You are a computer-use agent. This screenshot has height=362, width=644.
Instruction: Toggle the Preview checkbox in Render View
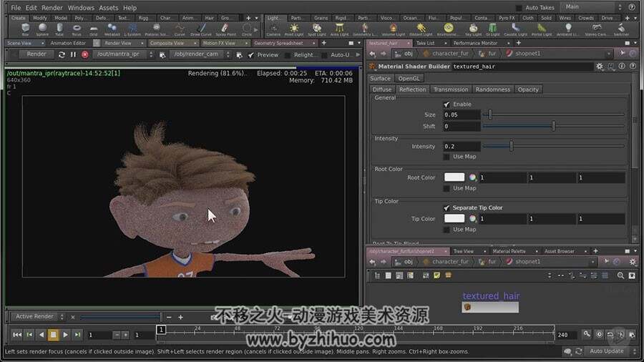tap(251, 54)
